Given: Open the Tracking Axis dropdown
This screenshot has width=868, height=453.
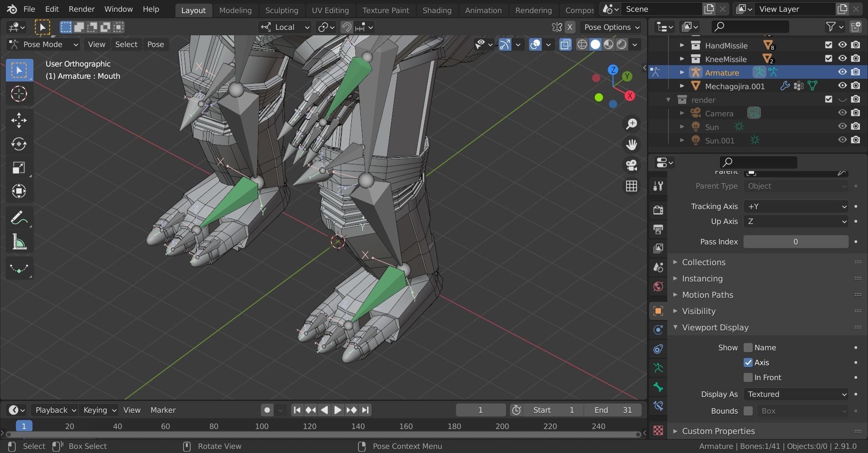Looking at the screenshot, I should point(796,206).
